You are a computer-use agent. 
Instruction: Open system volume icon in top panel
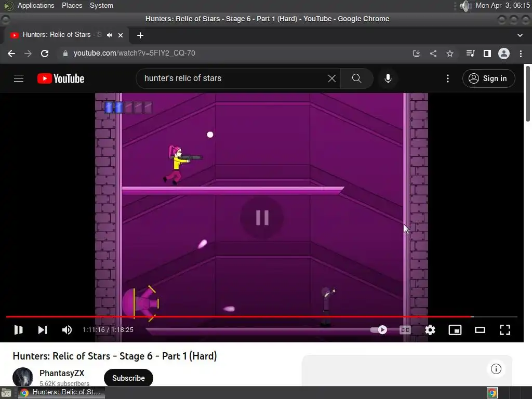tap(465, 6)
